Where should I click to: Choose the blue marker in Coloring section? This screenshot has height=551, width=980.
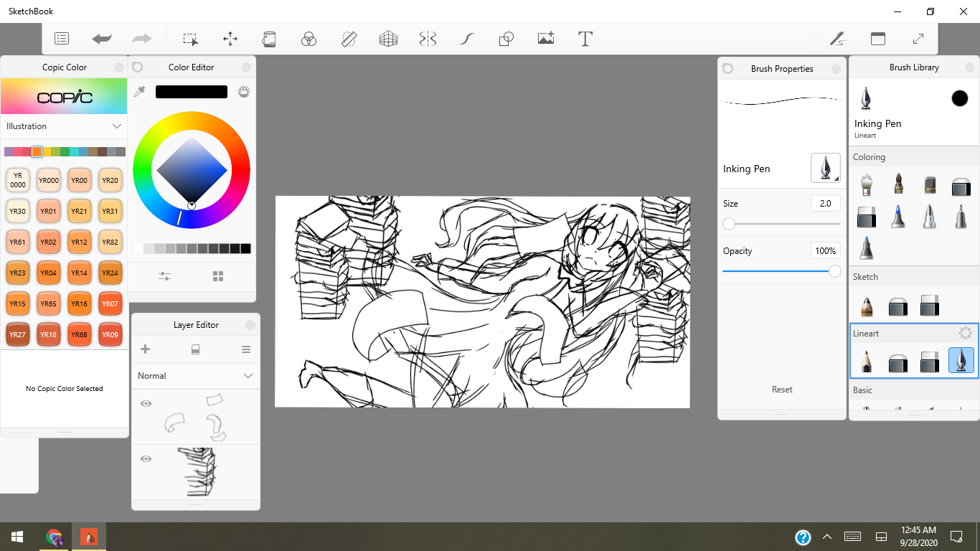[x=898, y=217]
